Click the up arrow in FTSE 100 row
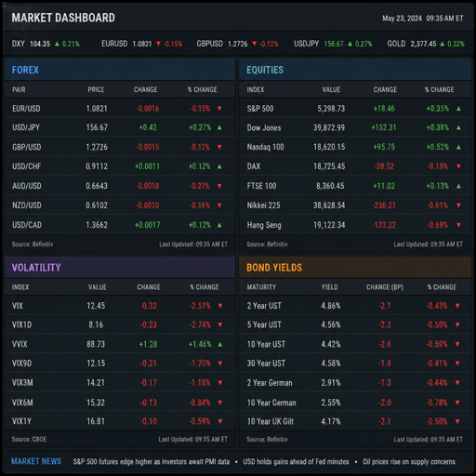The width and height of the screenshot is (476, 476). [x=458, y=186]
